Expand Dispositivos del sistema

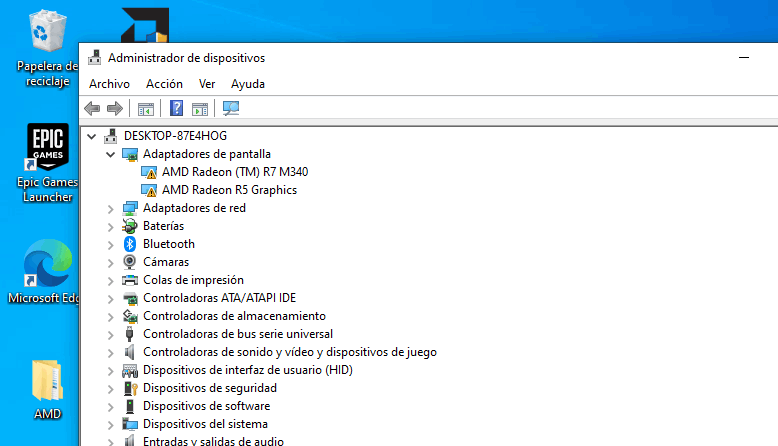click(x=111, y=425)
